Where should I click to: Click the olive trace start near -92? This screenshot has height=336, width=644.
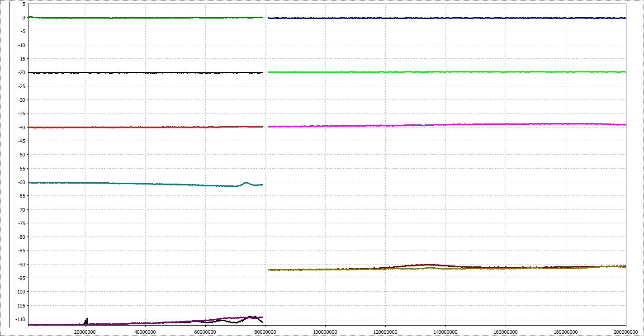click(x=270, y=270)
